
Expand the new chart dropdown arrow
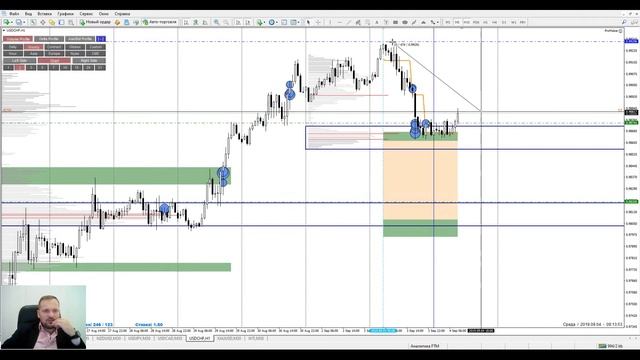point(12,22)
